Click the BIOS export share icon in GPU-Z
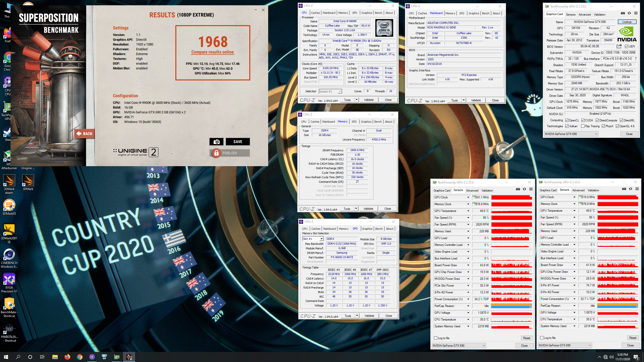The height and width of the screenshot is (362, 644). pyautogui.click(x=619, y=46)
